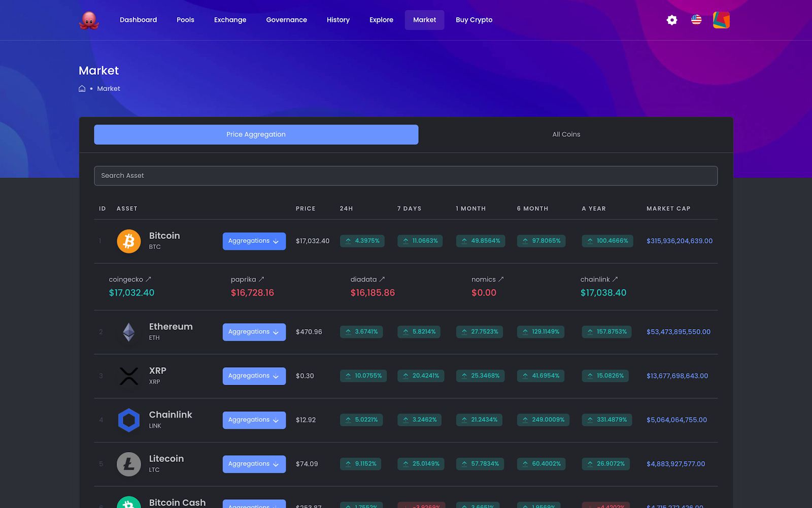
Task: Expand Ethereum Aggregations dropdown
Action: click(254, 332)
